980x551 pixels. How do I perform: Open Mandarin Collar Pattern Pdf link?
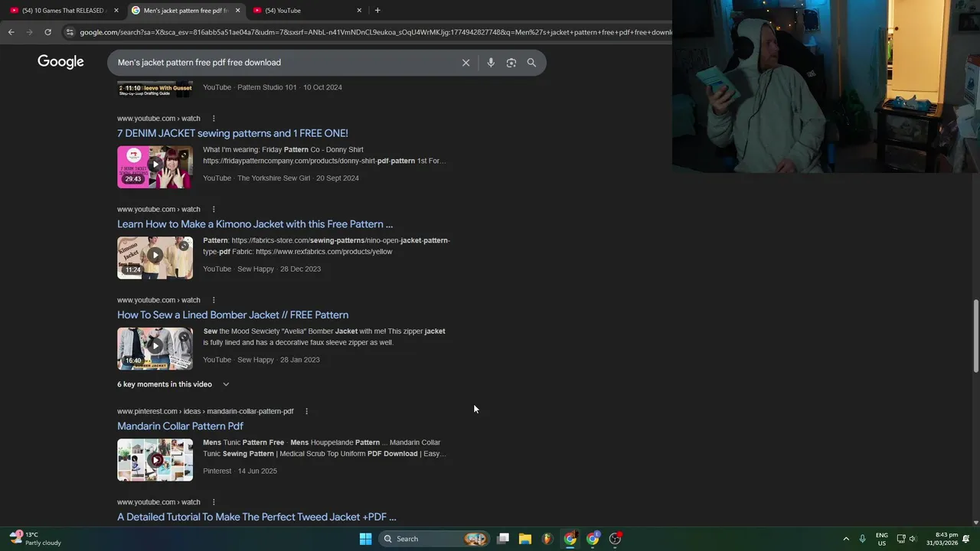click(180, 426)
